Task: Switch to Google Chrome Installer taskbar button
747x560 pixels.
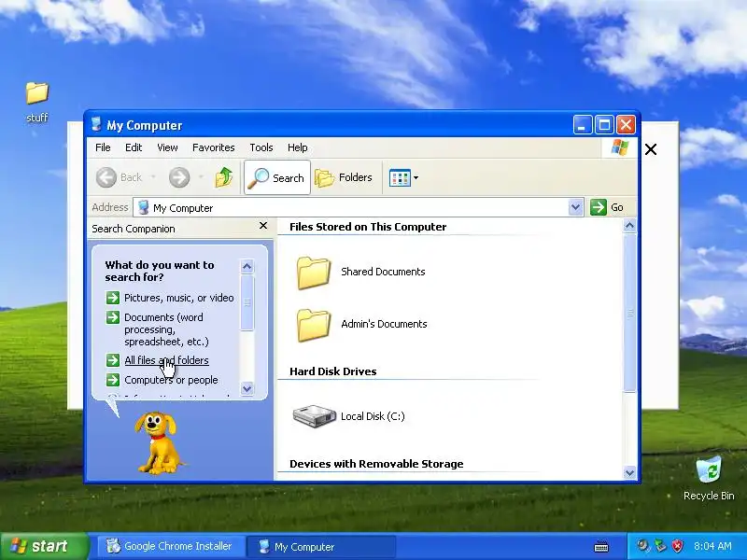Action: coord(171,546)
